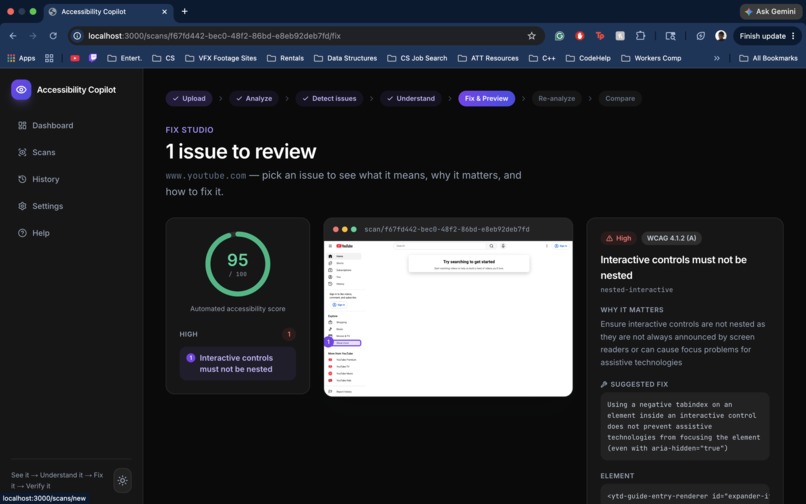
Task: Select the Fix & Preview step
Action: pos(486,98)
